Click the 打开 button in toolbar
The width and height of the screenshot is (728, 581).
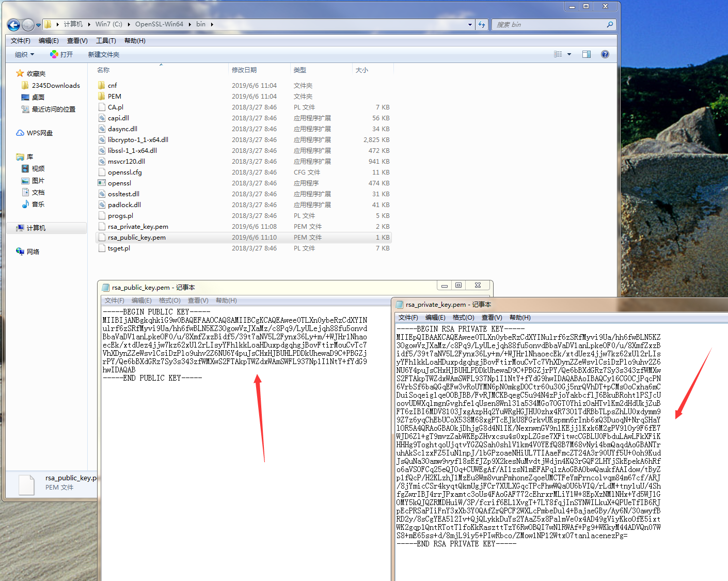click(61, 54)
